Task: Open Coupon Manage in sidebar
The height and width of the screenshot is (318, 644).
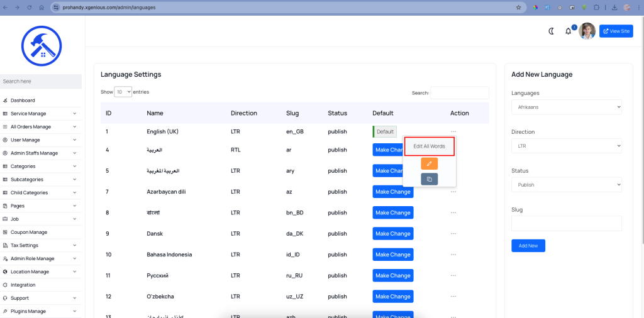Action: tap(29, 233)
